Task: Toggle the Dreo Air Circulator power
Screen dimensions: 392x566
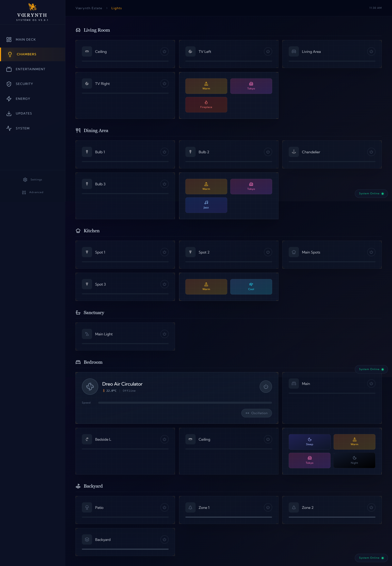Action: 266,387
